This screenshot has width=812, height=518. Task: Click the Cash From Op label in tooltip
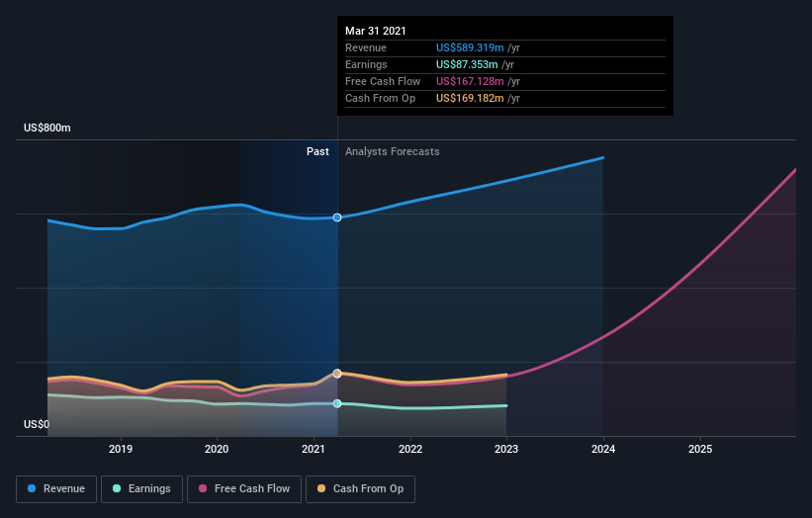(380, 98)
